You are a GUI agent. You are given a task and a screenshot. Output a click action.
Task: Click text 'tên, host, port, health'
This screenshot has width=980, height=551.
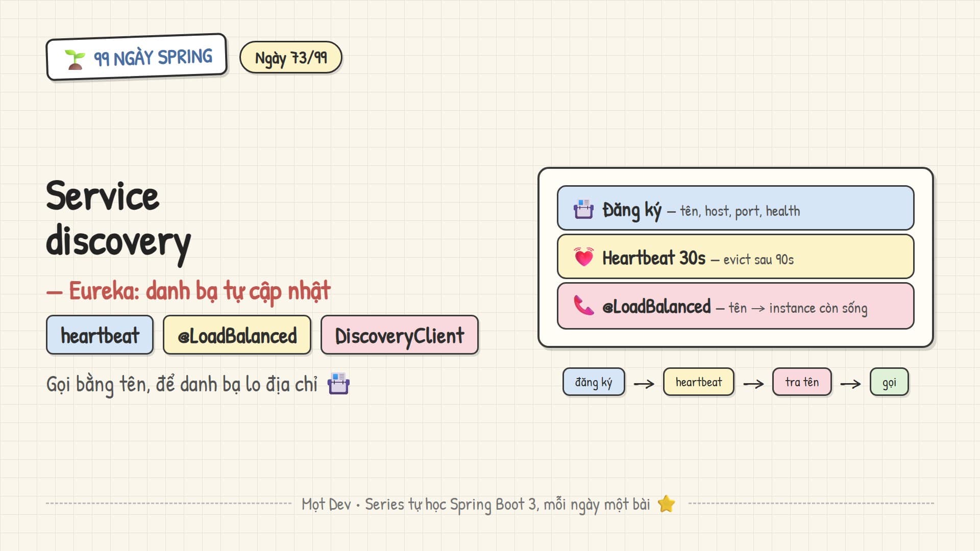(740, 211)
